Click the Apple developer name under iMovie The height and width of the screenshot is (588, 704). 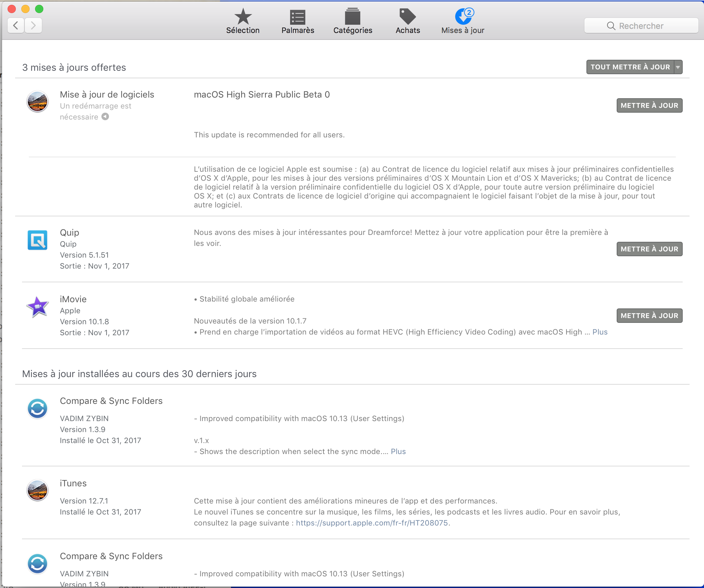[x=70, y=311]
